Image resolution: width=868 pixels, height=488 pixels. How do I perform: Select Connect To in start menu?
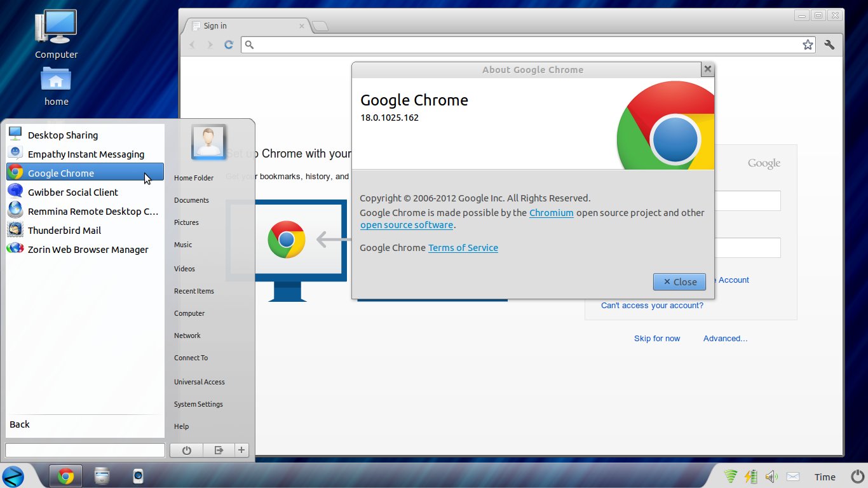point(191,358)
